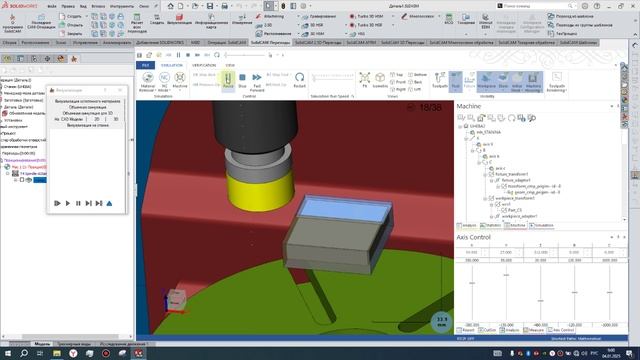Open the SolidCAM Переходы command tab
This screenshot has height=360, width=640.
270,42
